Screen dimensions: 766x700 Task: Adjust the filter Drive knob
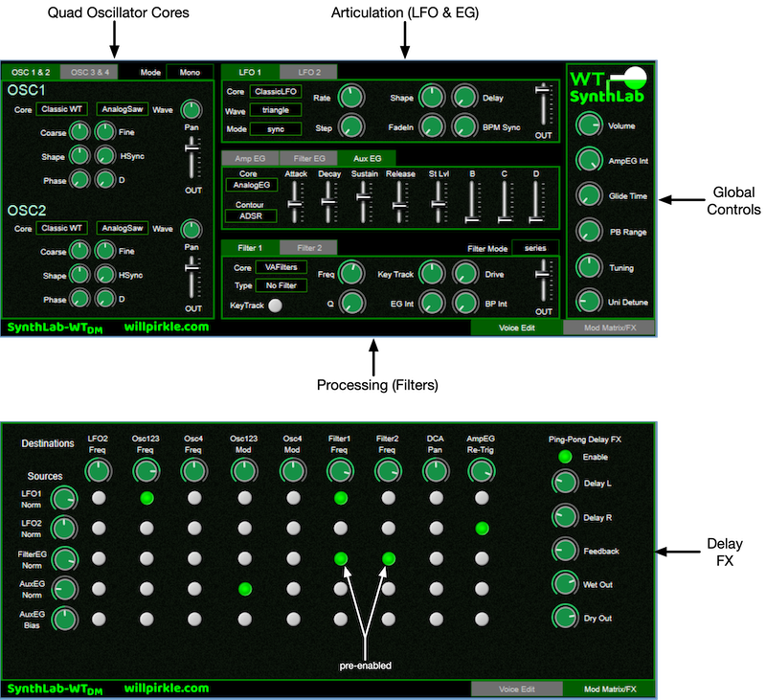465,273
